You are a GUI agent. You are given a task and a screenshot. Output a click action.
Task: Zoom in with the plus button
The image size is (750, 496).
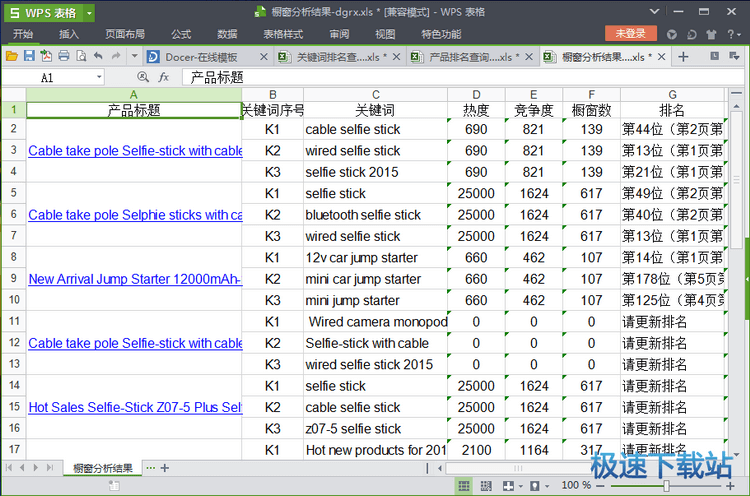pos(730,486)
